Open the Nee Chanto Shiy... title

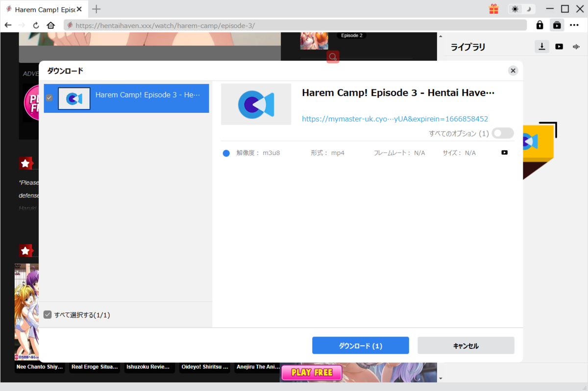click(40, 367)
